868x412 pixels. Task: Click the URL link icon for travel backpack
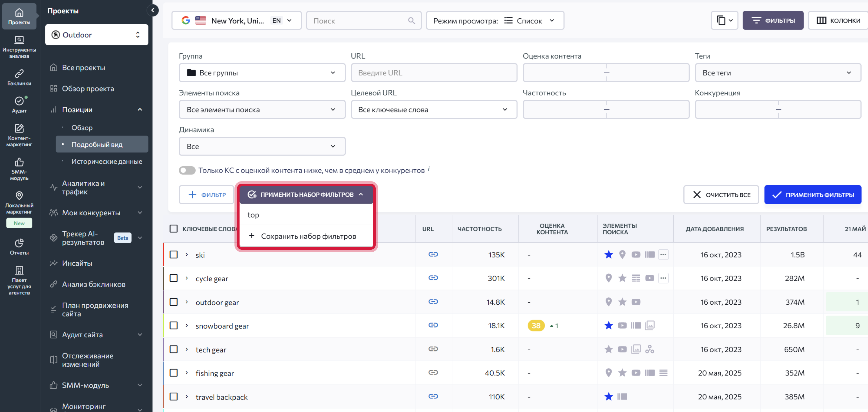click(x=433, y=397)
